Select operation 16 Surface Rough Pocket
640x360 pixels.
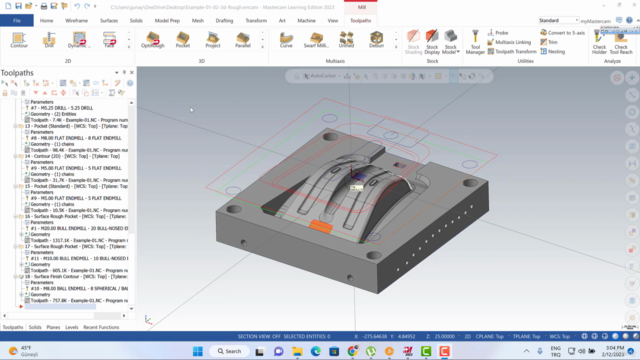76,216
